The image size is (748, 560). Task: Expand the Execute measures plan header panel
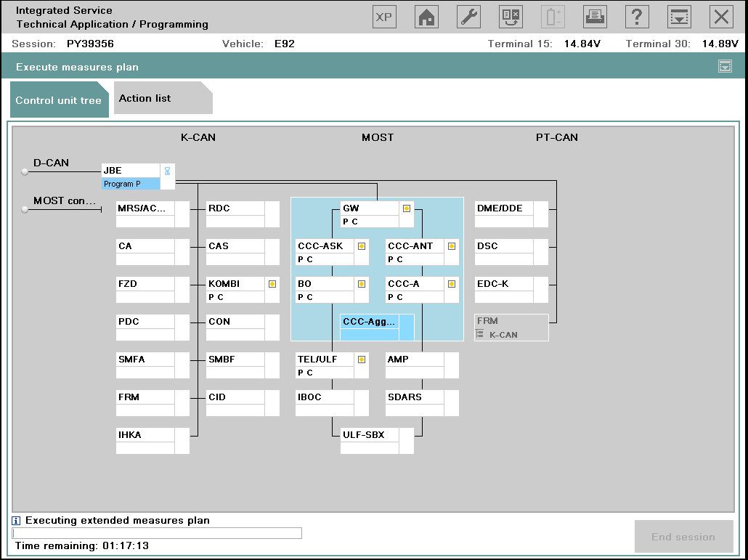(724, 67)
